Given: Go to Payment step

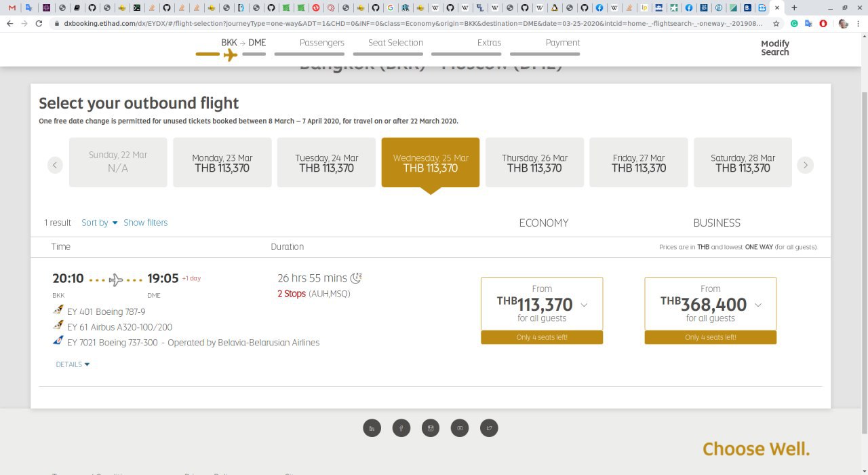Looking at the screenshot, I should click(x=563, y=43).
